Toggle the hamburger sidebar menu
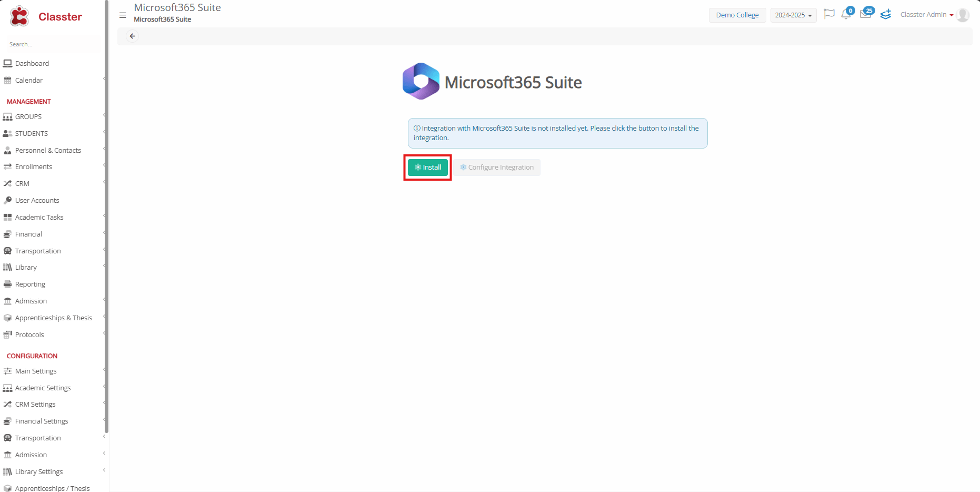 point(123,15)
